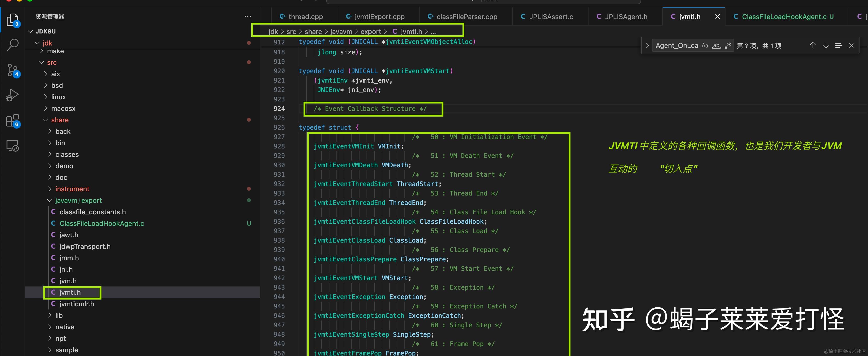Jump to previous search match arrow
The width and height of the screenshot is (868, 356).
(x=813, y=45)
